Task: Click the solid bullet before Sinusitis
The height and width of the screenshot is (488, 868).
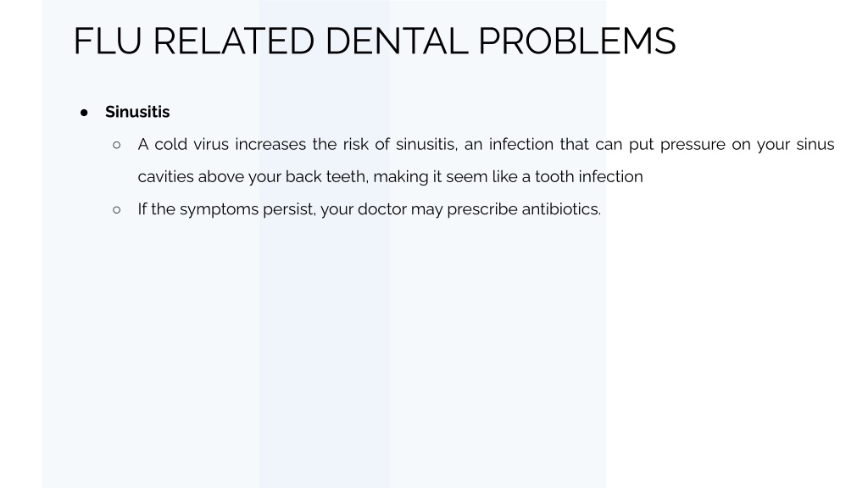Action: click(x=84, y=113)
